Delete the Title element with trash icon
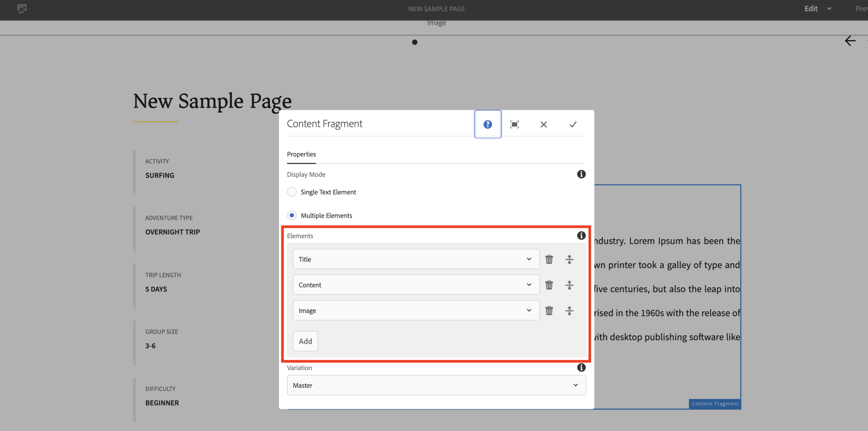Image resolution: width=868 pixels, height=431 pixels. [549, 259]
